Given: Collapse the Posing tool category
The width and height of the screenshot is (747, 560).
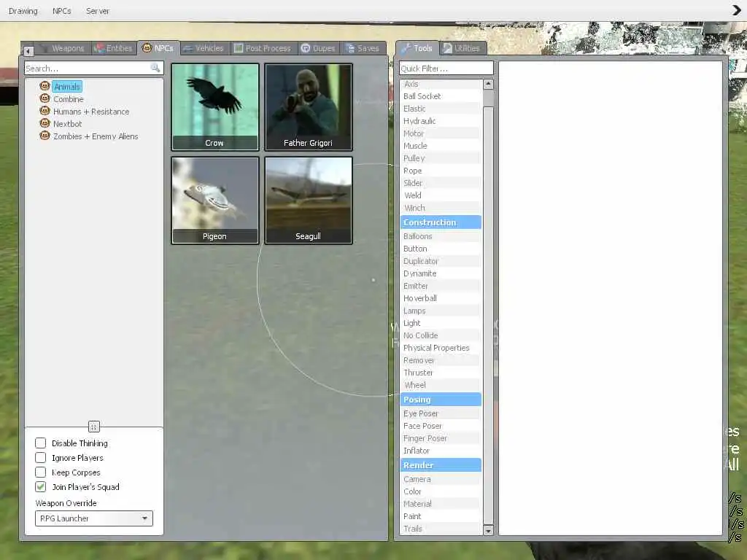Looking at the screenshot, I should [441, 399].
